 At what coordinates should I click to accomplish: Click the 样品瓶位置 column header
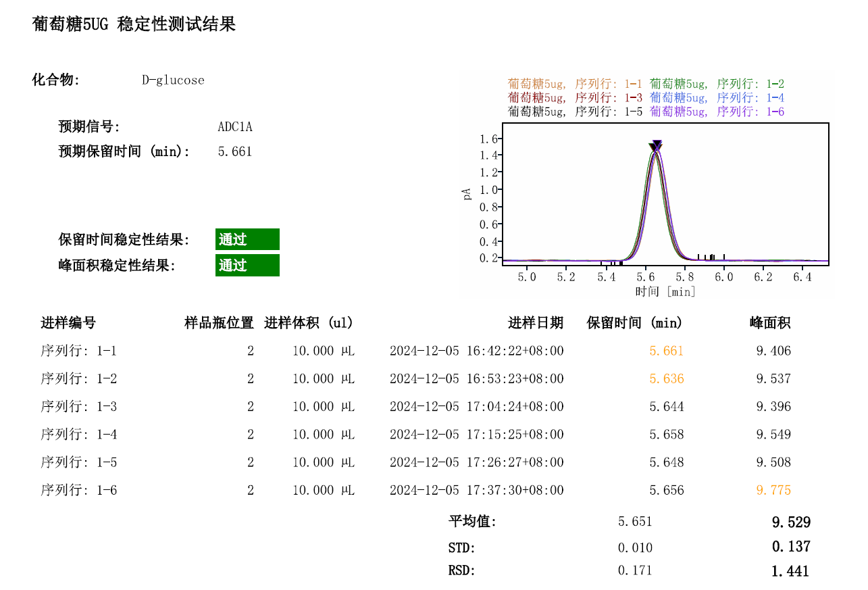[220, 323]
